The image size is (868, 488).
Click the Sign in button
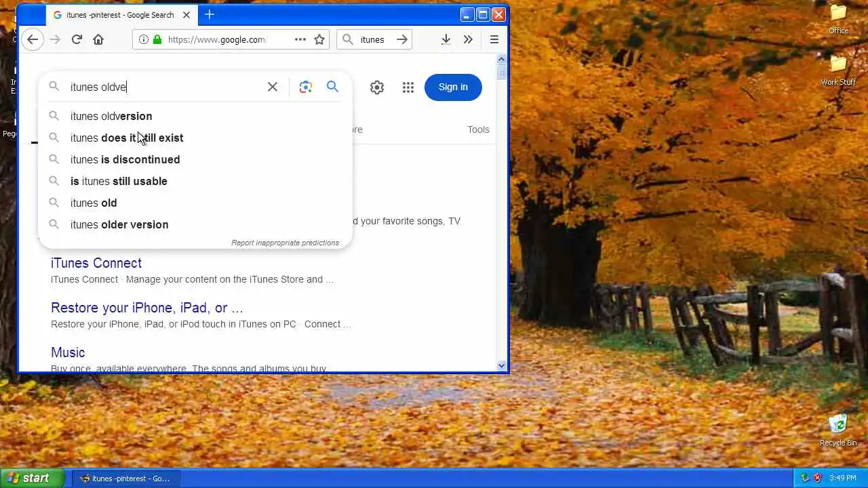453,87
